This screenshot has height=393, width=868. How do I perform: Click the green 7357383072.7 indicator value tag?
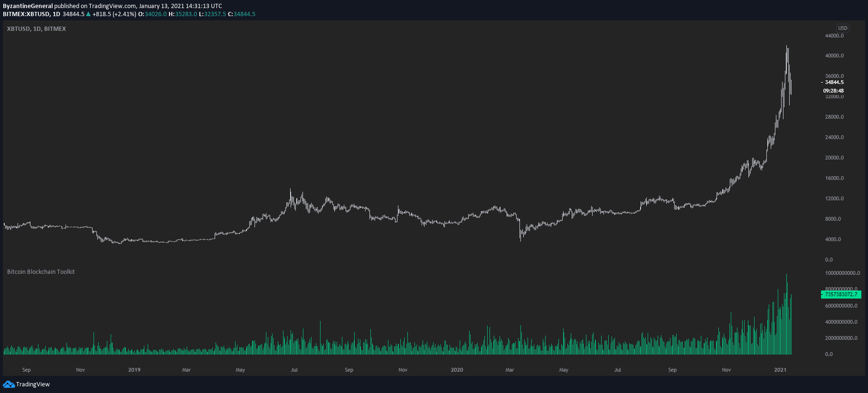[x=841, y=294]
